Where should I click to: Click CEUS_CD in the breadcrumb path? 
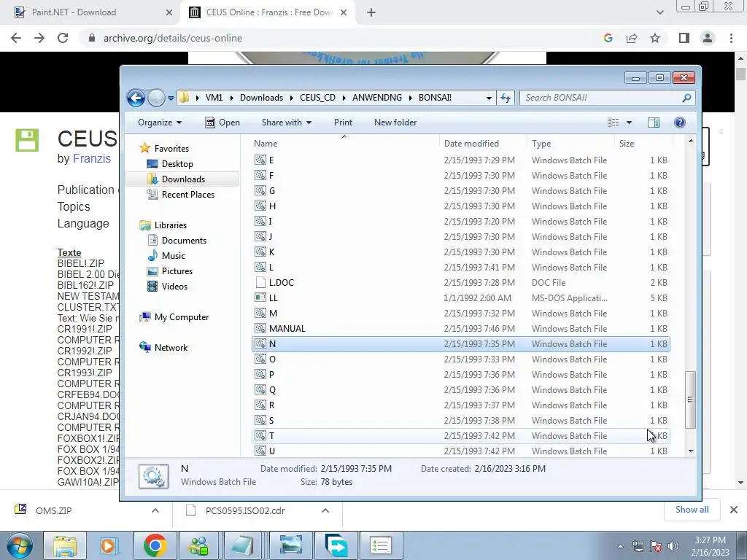point(317,98)
